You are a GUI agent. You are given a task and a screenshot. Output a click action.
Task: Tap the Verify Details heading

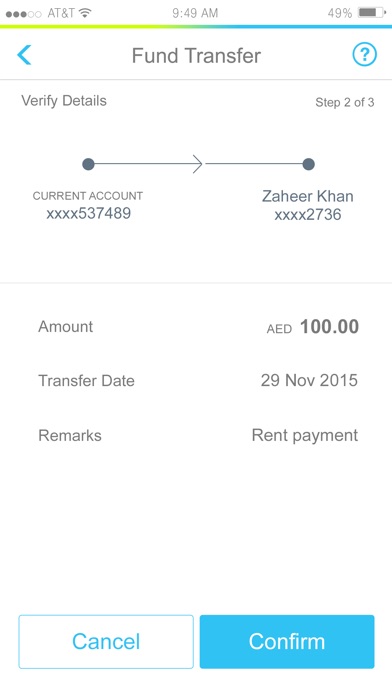pos(64,101)
